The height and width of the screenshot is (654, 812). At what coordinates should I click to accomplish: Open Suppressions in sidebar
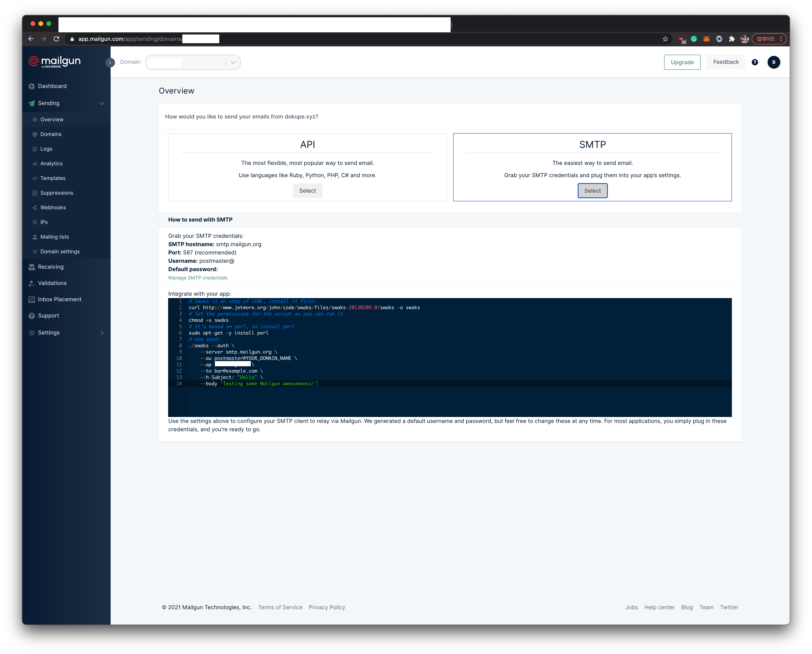click(57, 193)
